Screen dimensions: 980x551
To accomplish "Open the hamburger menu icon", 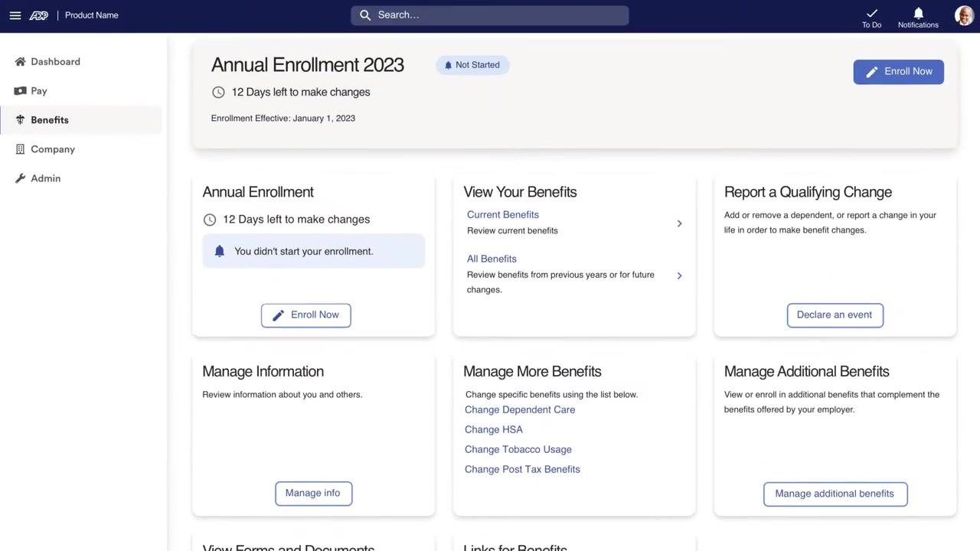I will click(15, 15).
